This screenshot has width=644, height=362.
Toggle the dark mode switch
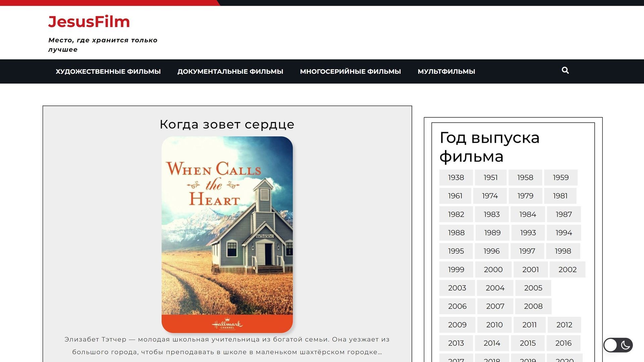tap(618, 345)
